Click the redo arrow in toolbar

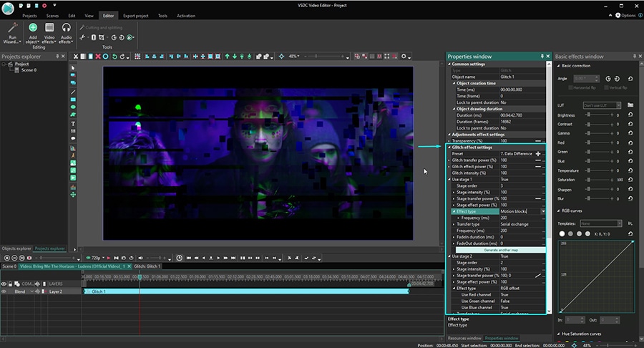coord(122,57)
